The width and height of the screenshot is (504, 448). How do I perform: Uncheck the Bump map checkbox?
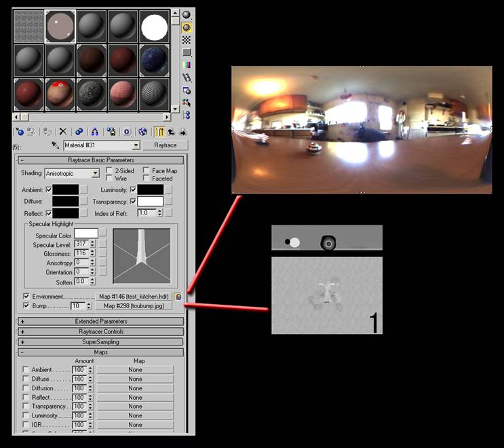coord(26,306)
